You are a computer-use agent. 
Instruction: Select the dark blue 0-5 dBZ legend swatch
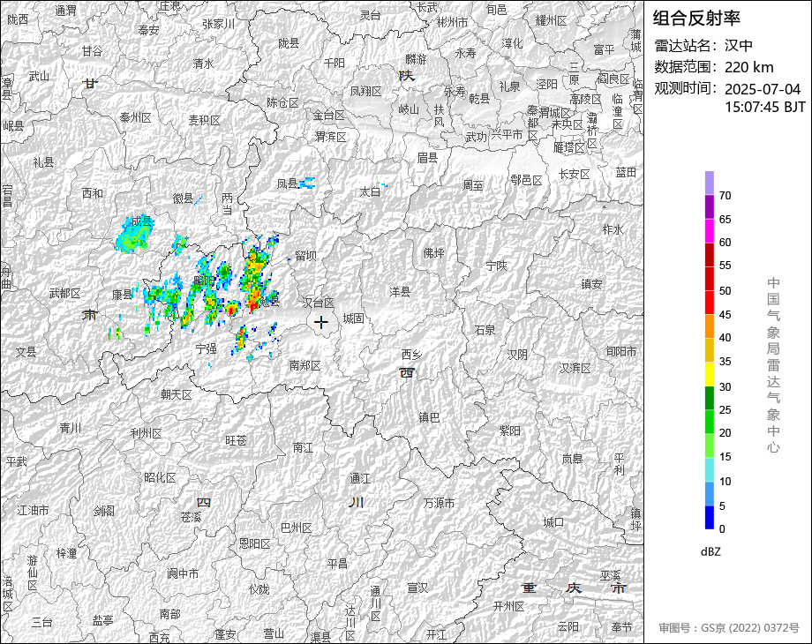click(710, 517)
